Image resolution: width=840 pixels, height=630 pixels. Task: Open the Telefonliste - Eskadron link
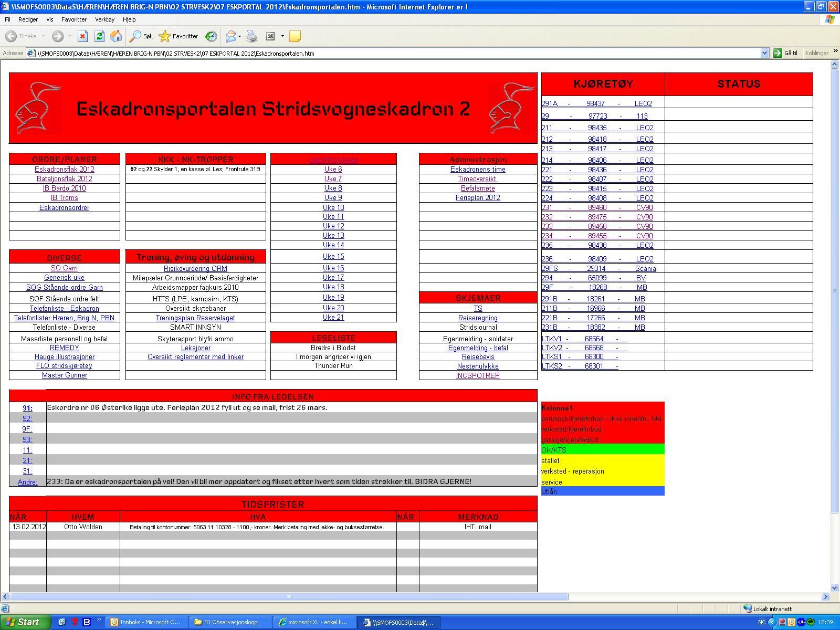[64, 308]
